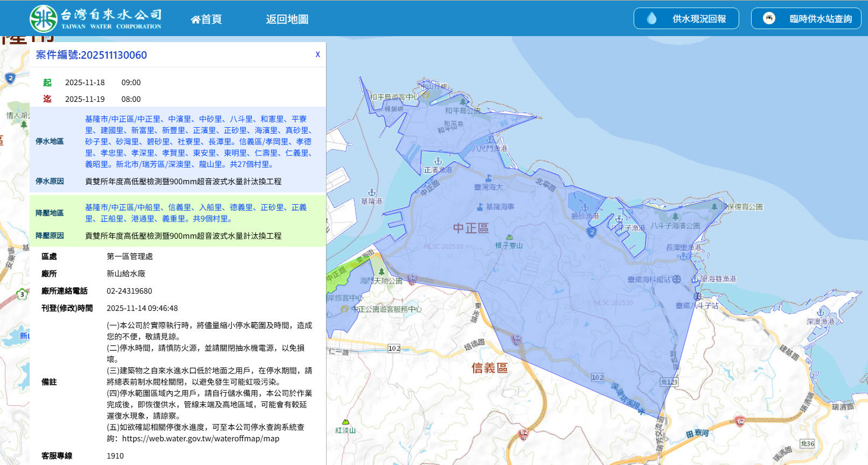The width and height of the screenshot is (868, 465).
Task: Click the 信義區 map label
Action: (490, 368)
